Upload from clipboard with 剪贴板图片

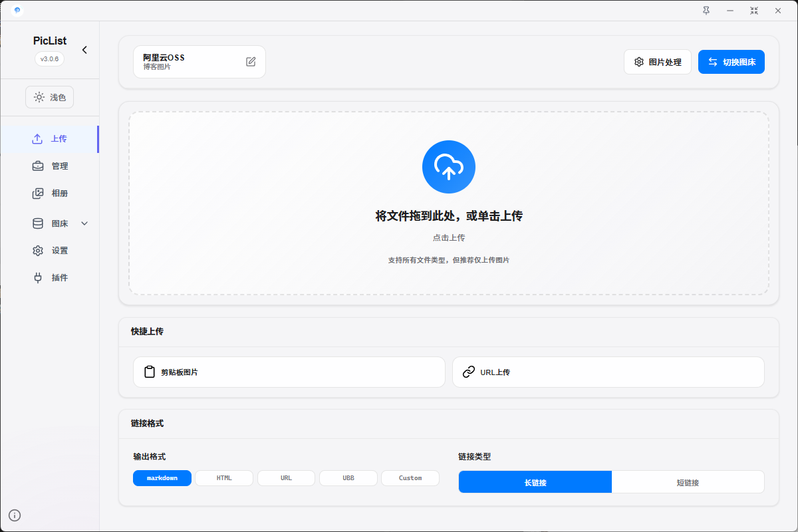[289, 372]
